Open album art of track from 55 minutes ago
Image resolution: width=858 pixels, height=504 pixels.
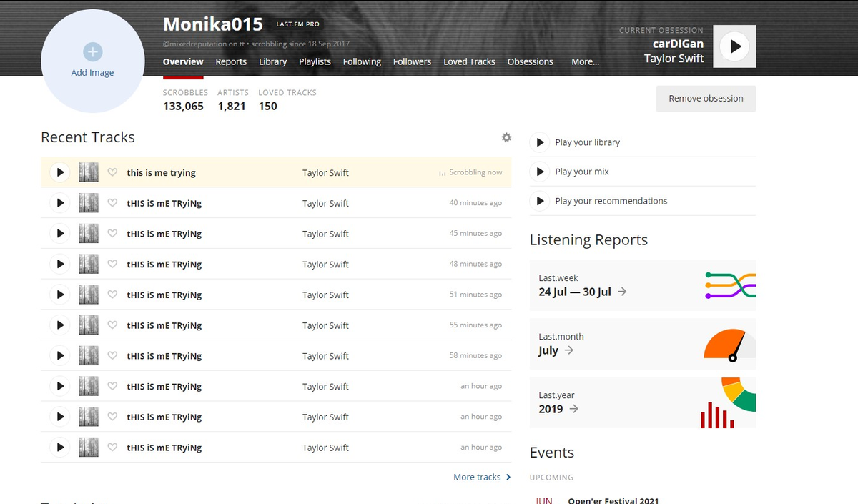(x=88, y=325)
